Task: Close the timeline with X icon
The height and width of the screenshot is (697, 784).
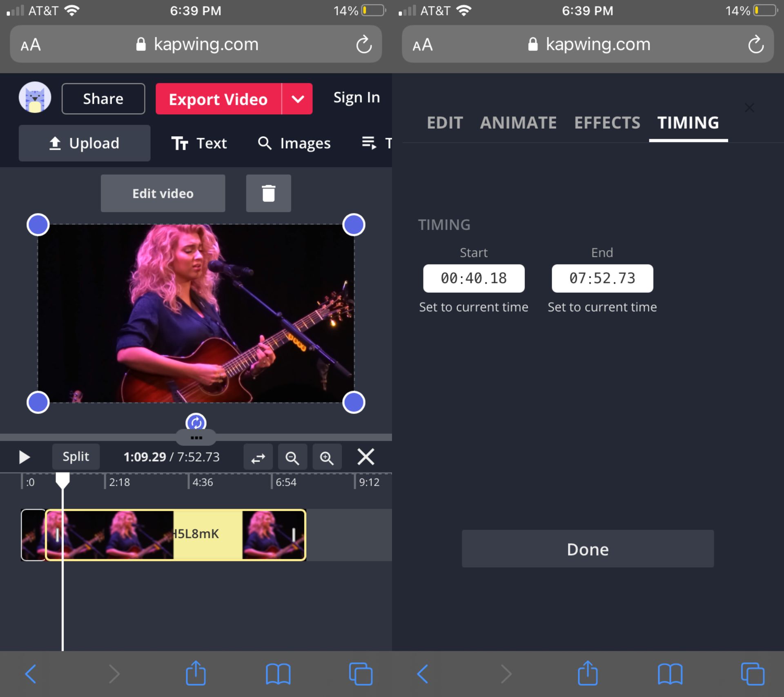Action: (x=365, y=457)
